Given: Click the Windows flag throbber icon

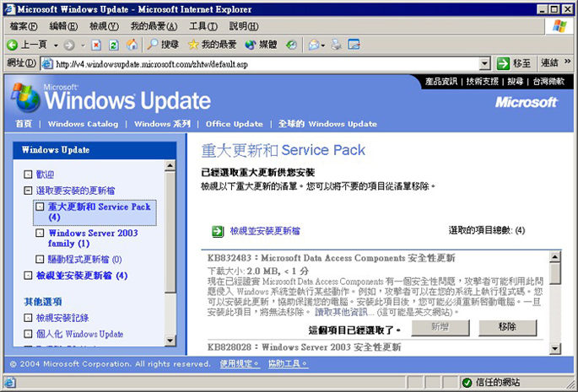Looking at the screenshot, I should 559,26.
